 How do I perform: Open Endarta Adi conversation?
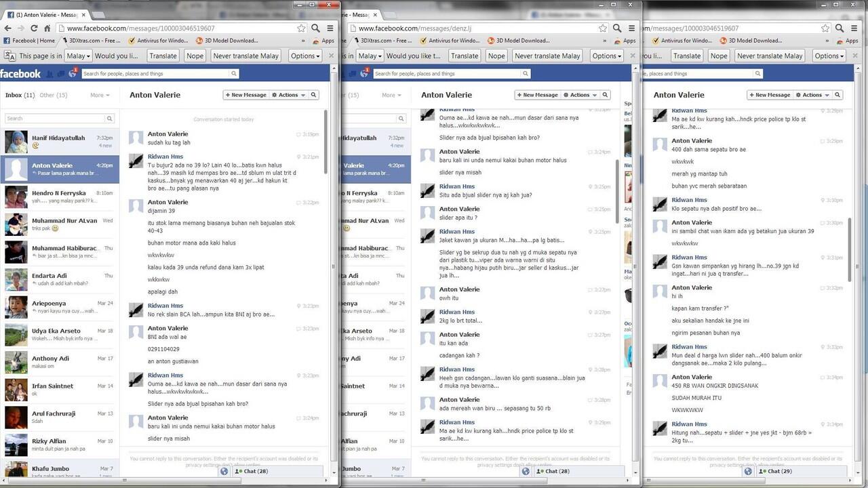click(x=60, y=279)
